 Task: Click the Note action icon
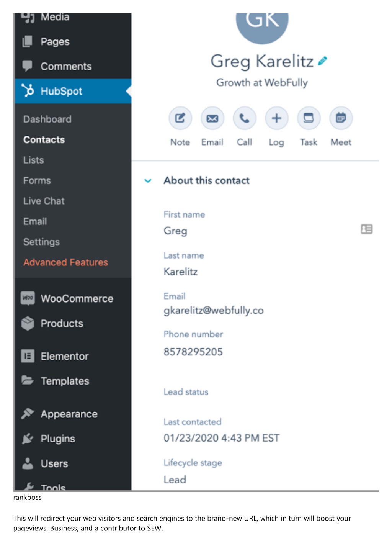pos(180,118)
